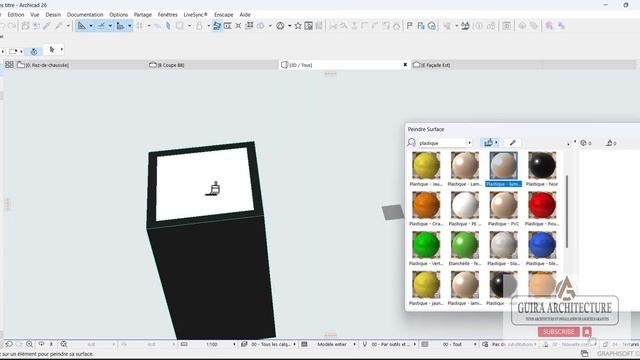
Task: Expand the ruler measure options arrow
Action: click(130, 26)
